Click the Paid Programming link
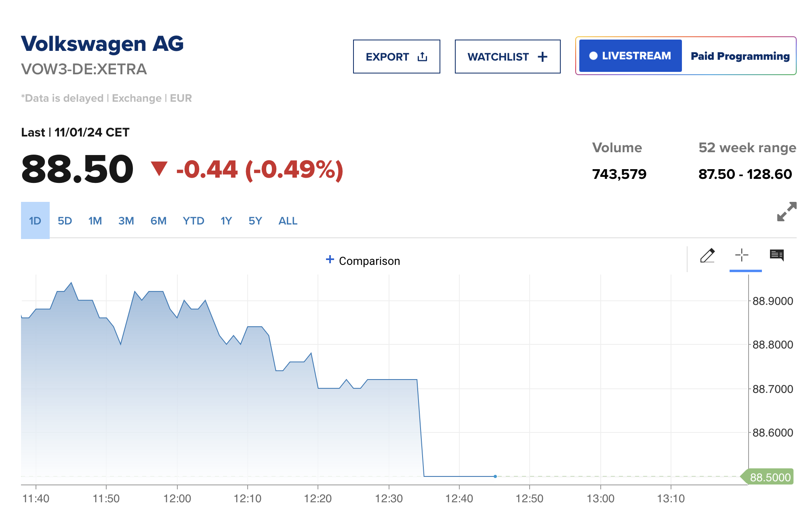Image resolution: width=812 pixels, height=516 pixels. (740, 56)
